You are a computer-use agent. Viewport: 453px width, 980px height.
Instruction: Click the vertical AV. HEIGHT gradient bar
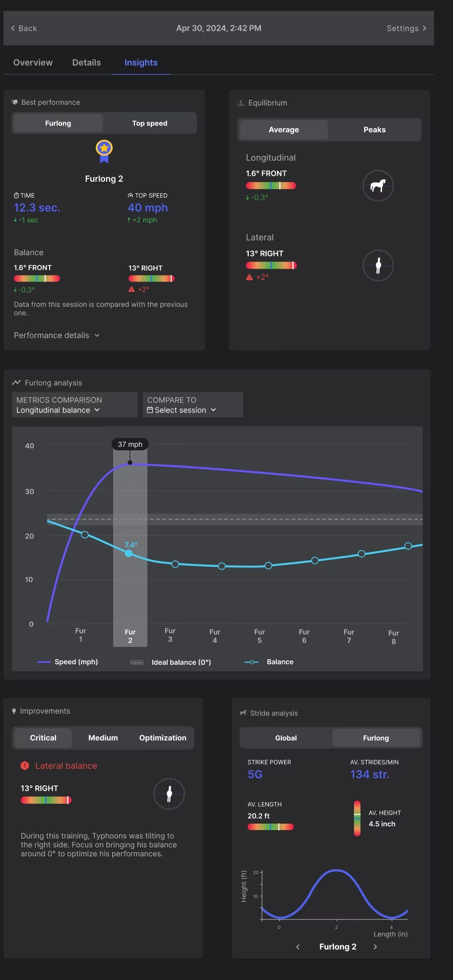(x=357, y=818)
